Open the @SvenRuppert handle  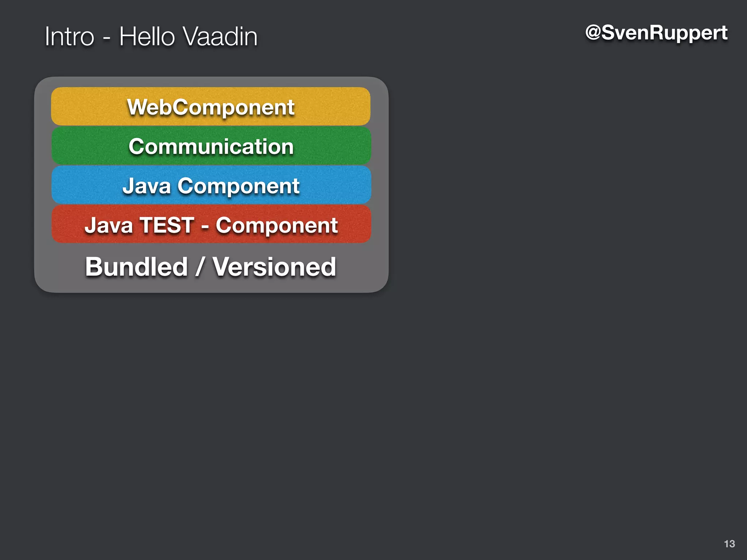pos(656,33)
